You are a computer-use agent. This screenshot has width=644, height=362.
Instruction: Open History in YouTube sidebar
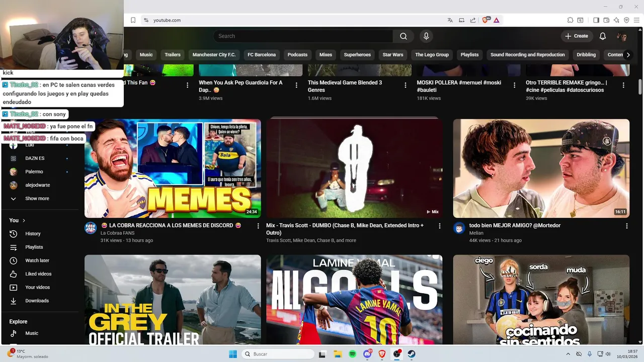point(39,234)
